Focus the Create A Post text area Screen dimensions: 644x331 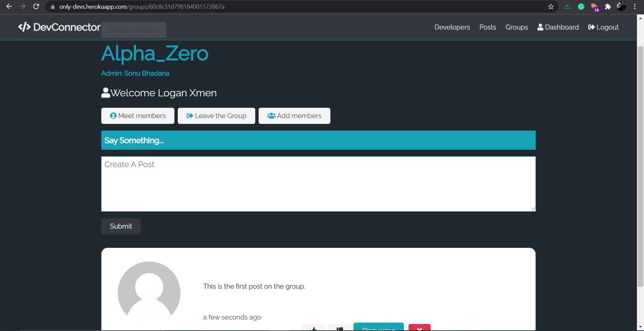[318, 184]
